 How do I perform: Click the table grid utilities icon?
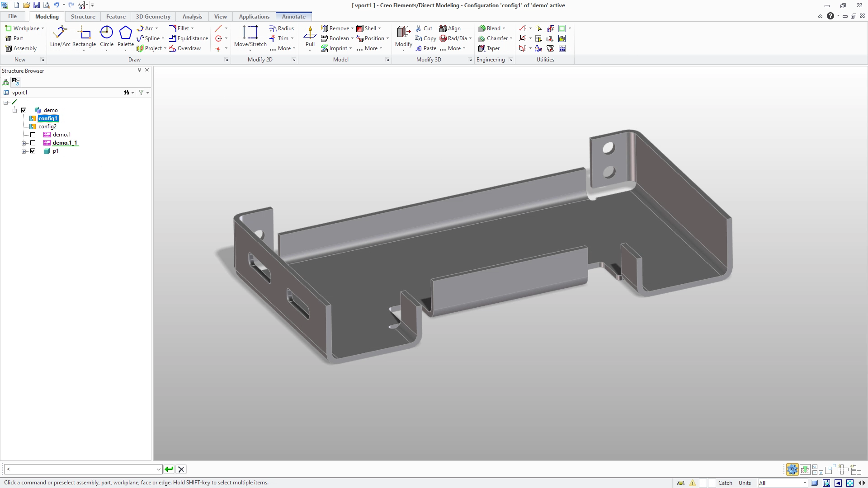coord(562,48)
